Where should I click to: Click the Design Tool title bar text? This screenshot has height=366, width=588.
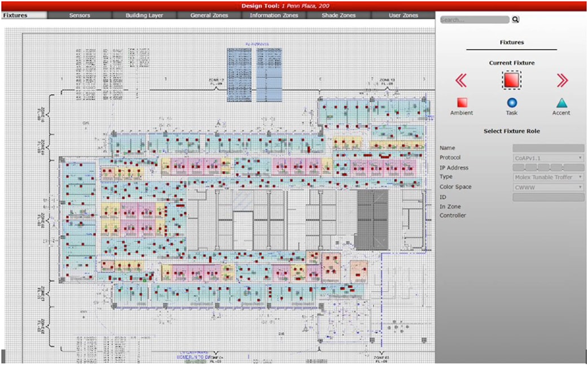286,6
